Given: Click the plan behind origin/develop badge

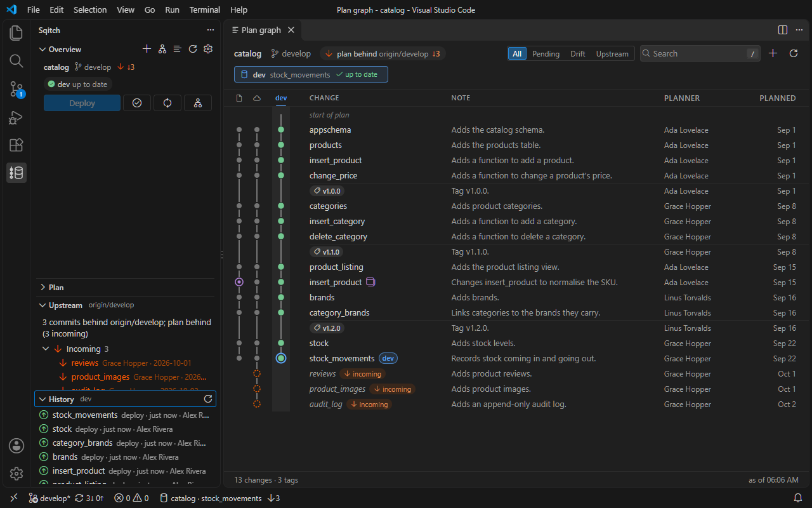Looking at the screenshot, I should pyautogui.click(x=383, y=54).
